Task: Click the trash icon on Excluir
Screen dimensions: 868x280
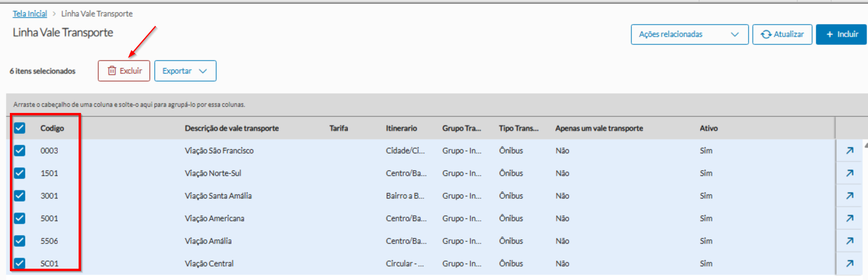Action: (112, 71)
